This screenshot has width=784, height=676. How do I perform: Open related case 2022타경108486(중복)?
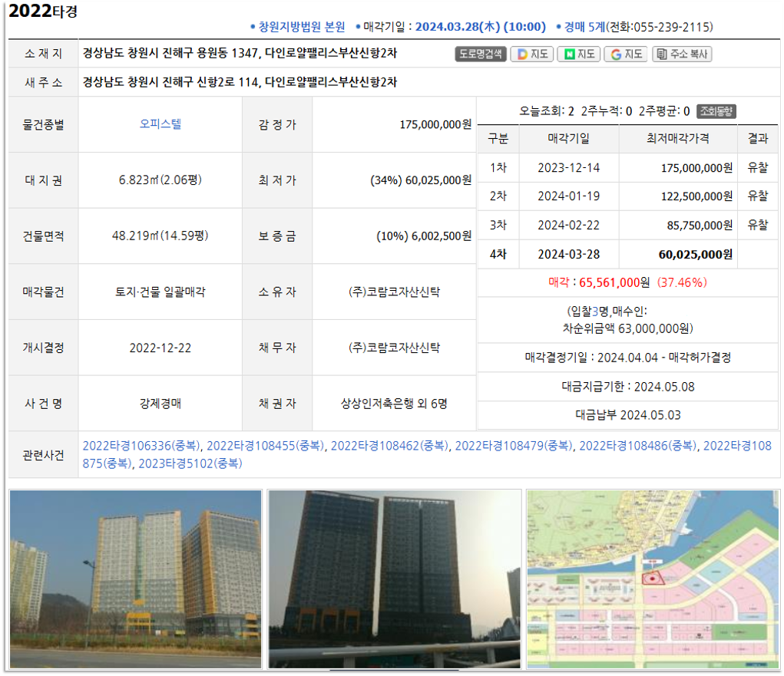tap(638, 446)
